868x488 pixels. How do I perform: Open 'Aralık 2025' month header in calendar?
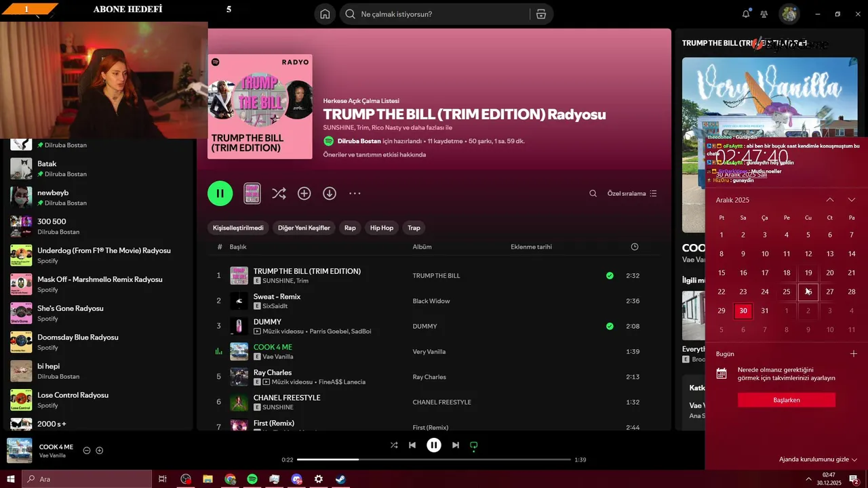coord(732,200)
